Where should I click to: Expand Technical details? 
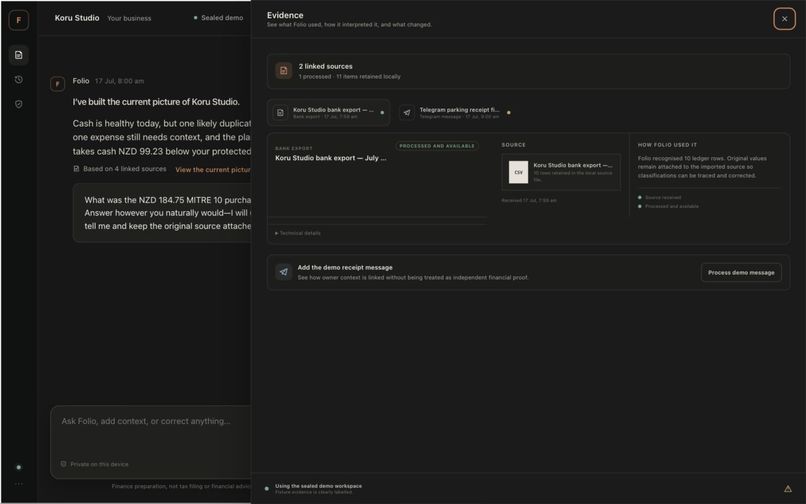pos(298,233)
